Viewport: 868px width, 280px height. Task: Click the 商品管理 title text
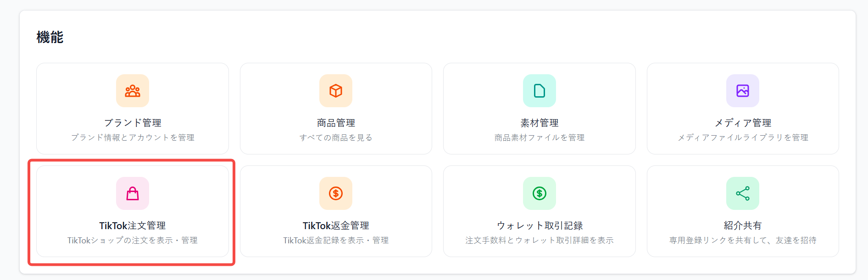click(336, 123)
